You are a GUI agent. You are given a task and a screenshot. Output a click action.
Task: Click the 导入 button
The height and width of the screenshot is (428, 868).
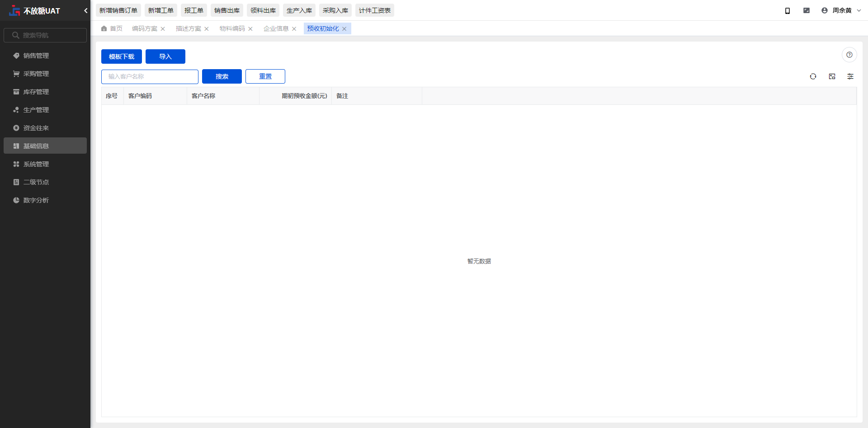[x=165, y=56]
